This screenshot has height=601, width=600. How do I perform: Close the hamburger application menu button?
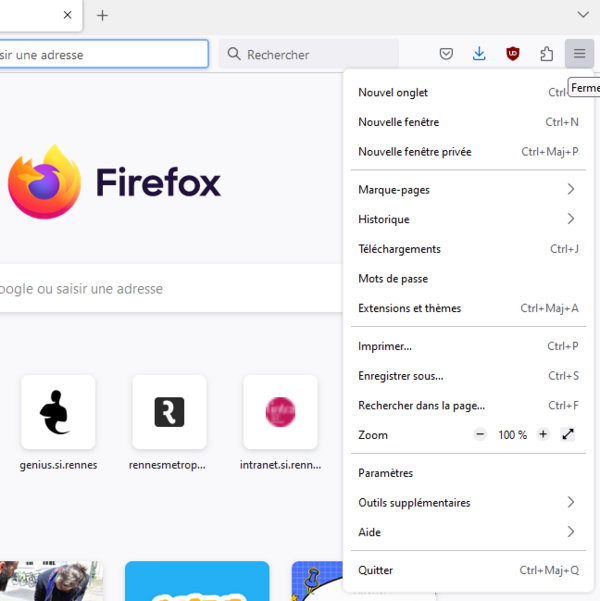coord(579,54)
